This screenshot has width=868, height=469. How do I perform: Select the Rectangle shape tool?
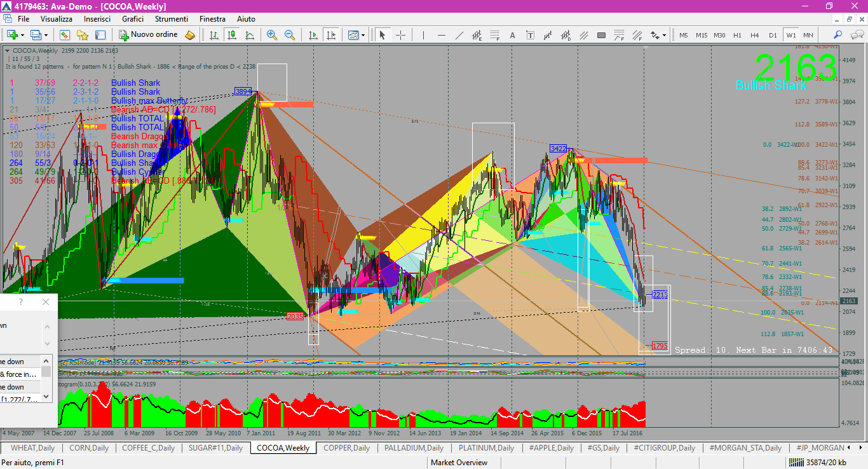(x=601, y=35)
